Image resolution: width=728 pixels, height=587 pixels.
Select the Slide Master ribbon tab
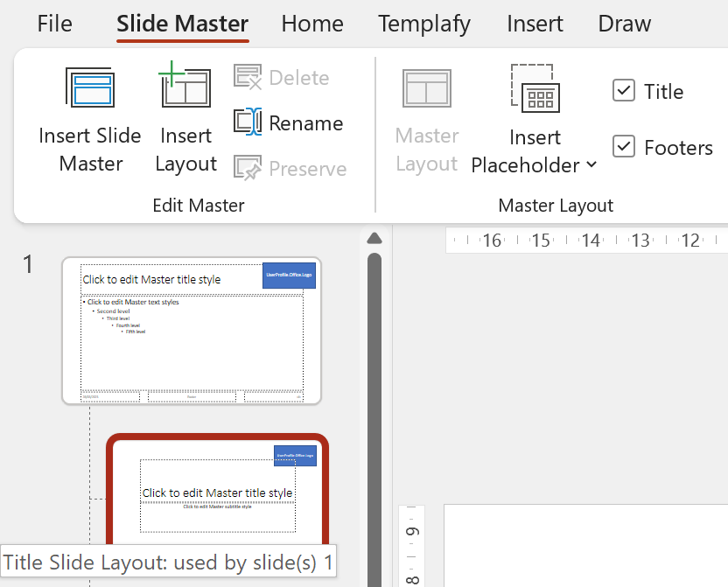point(182,24)
